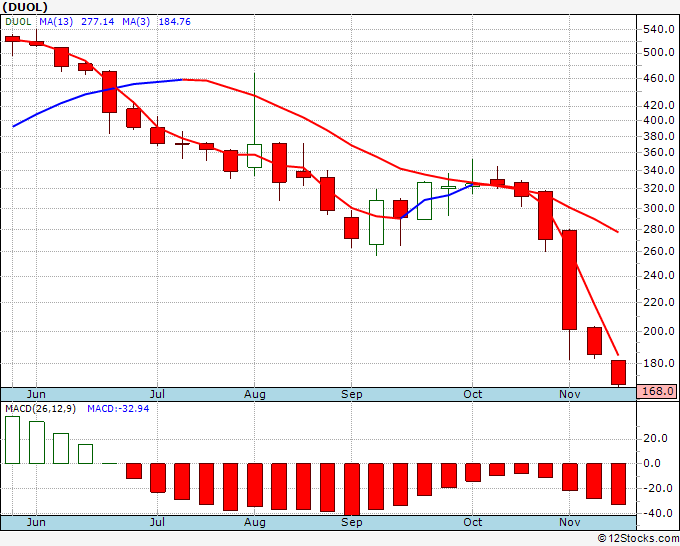Screen dimensions: 680x546
Task: Click the 200.0 price axis label
Action: 659,331
